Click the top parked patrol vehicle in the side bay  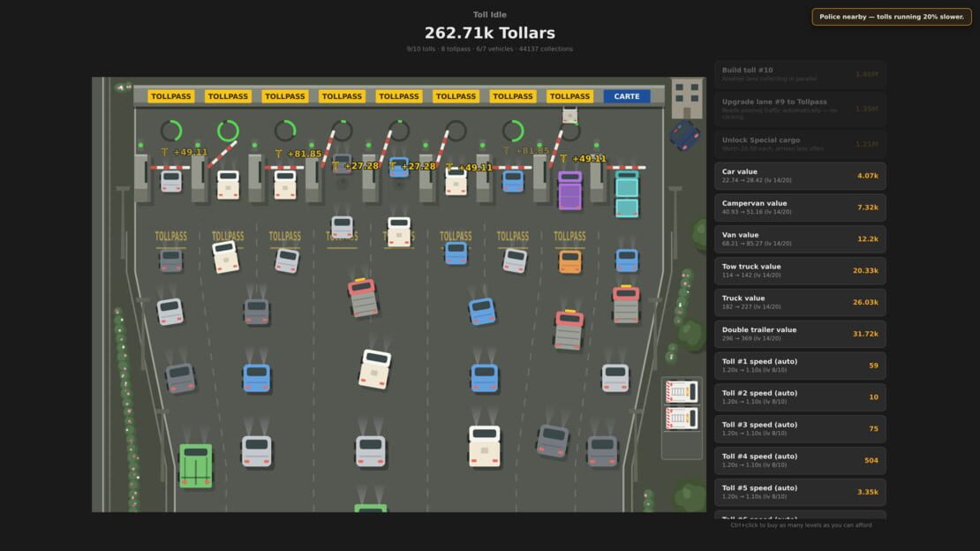pyautogui.click(x=682, y=392)
